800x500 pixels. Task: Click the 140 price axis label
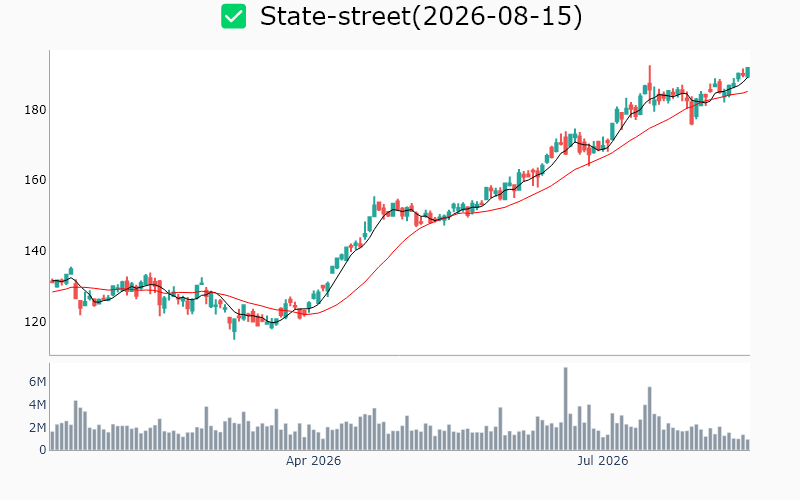click(x=35, y=251)
